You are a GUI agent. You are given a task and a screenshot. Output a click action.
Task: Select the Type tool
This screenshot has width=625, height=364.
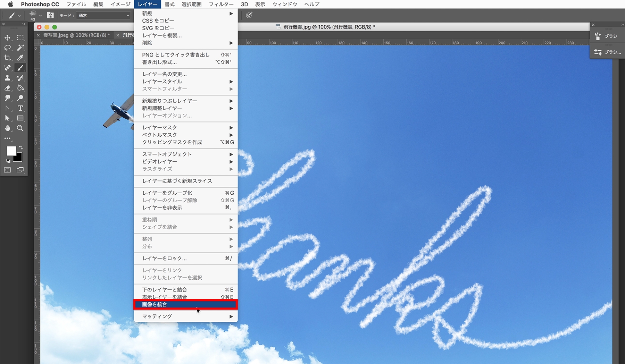click(x=20, y=108)
